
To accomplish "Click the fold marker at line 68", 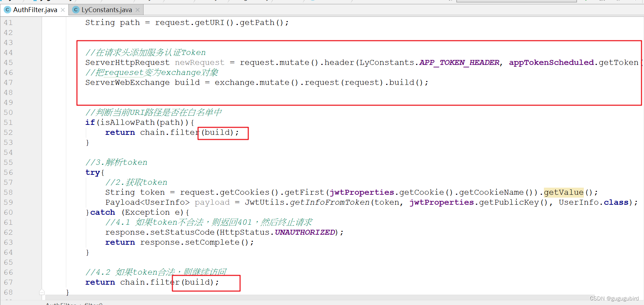I will (42, 292).
